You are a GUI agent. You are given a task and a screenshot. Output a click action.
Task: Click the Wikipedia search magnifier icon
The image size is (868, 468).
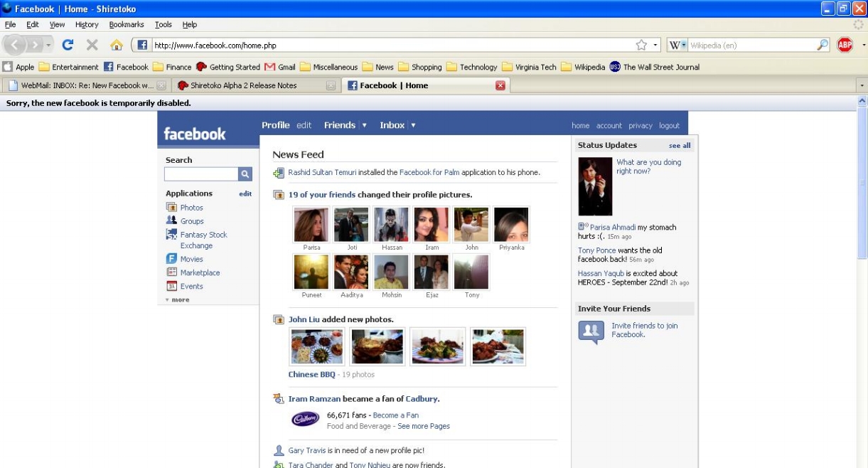click(x=823, y=45)
